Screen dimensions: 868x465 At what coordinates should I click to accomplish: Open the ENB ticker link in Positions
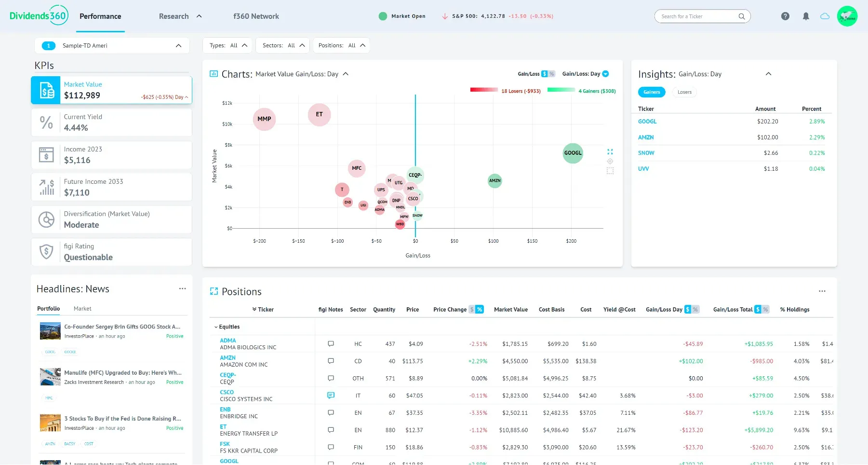[x=225, y=410]
